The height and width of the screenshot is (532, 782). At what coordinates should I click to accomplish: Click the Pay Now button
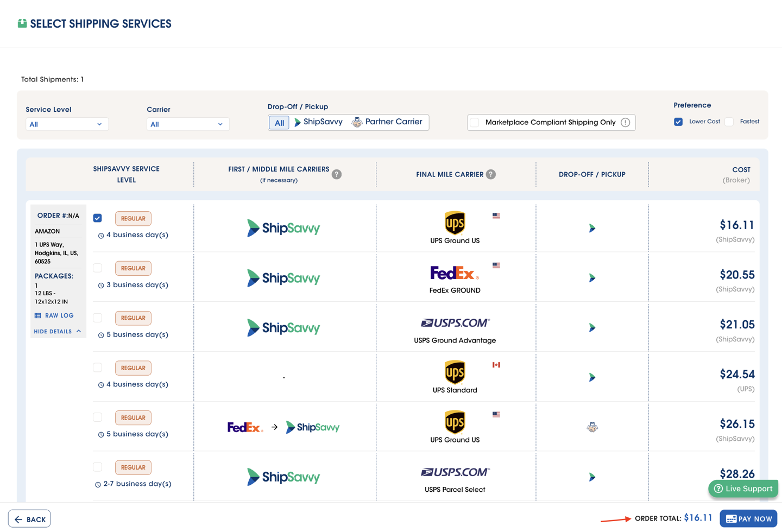coord(748,519)
